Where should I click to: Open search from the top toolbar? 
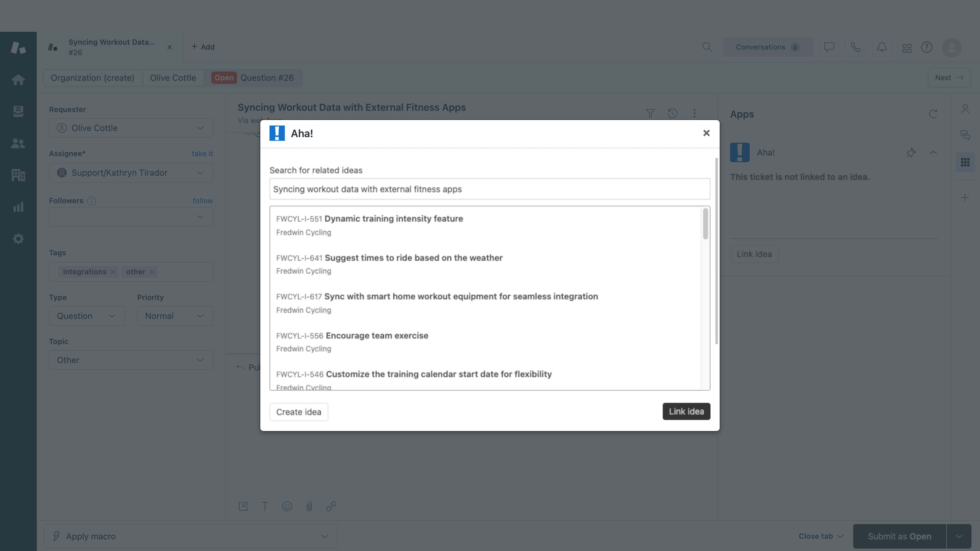point(707,47)
